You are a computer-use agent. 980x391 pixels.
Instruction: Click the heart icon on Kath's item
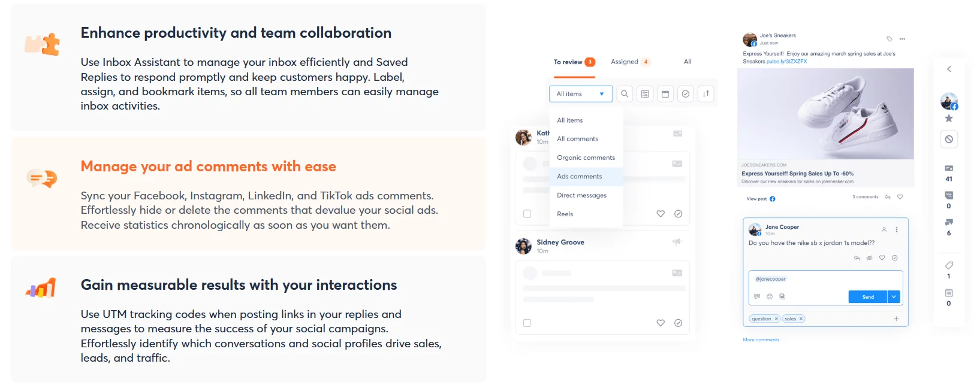[661, 214]
